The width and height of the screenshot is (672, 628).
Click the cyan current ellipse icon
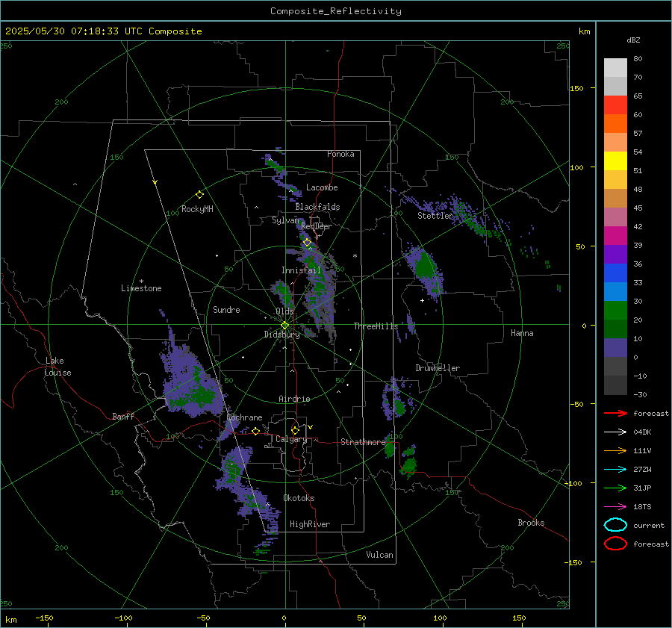615,525
